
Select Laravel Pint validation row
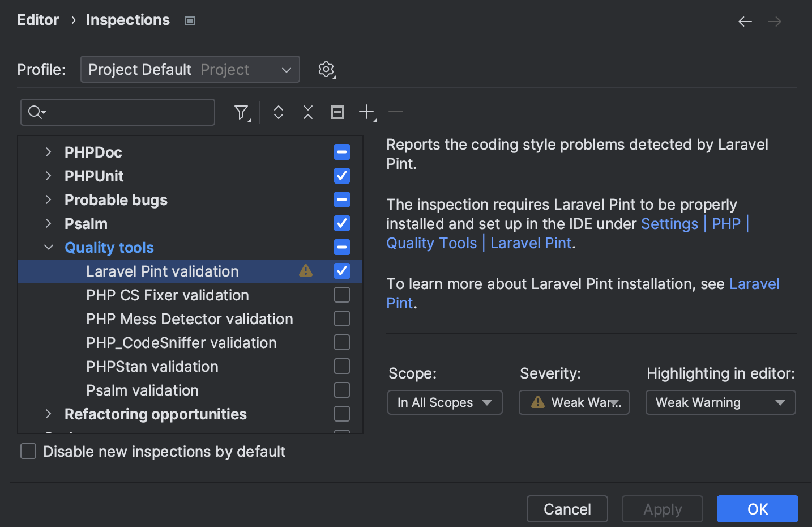tap(190, 271)
